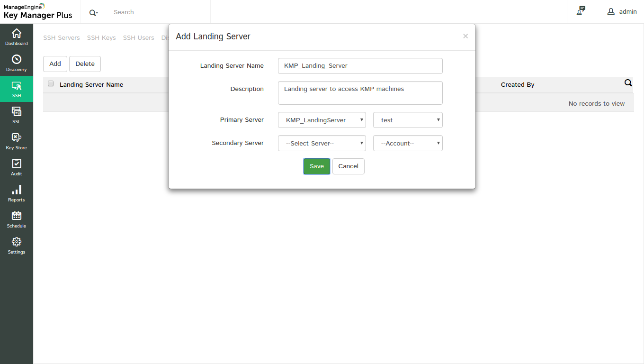Open the Schedule calendar icon
This screenshot has width=644, height=364.
click(17, 216)
